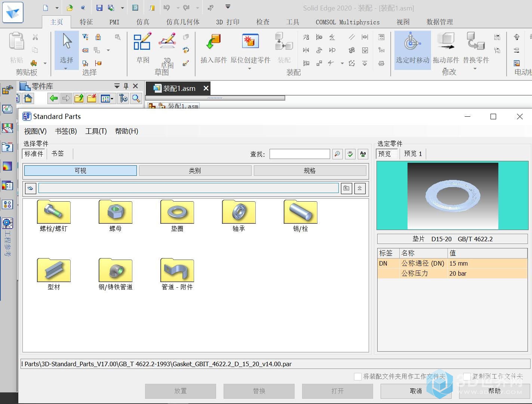Click the 拖动部件 drag component icon

coord(446,48)
